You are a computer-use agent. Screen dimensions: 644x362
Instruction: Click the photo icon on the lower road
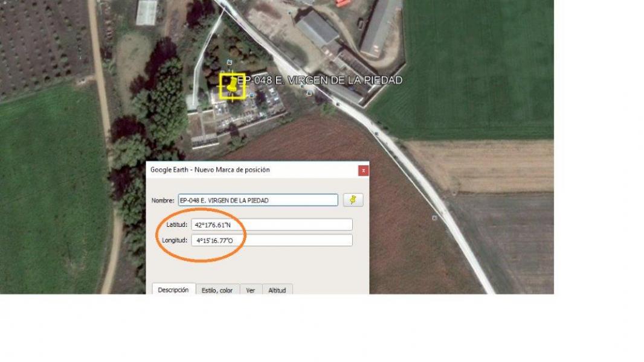(434, 218)
